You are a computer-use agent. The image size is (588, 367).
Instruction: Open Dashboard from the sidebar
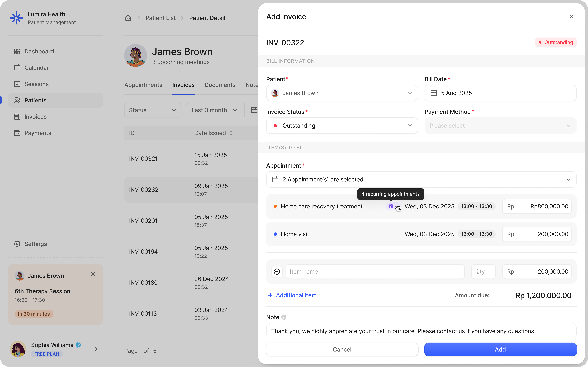[x=39, y=51]
